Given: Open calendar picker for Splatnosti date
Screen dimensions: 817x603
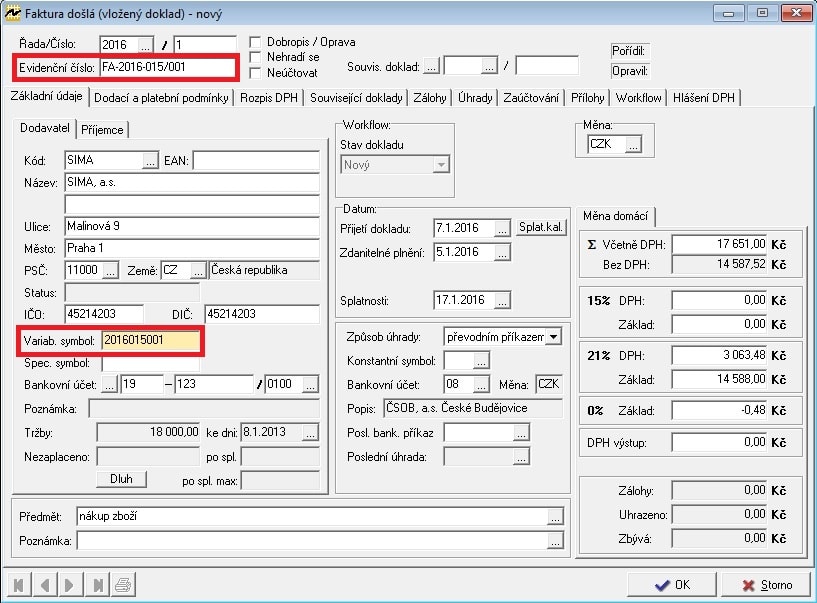Looking at the screenshot, I should tap(502, 301).
